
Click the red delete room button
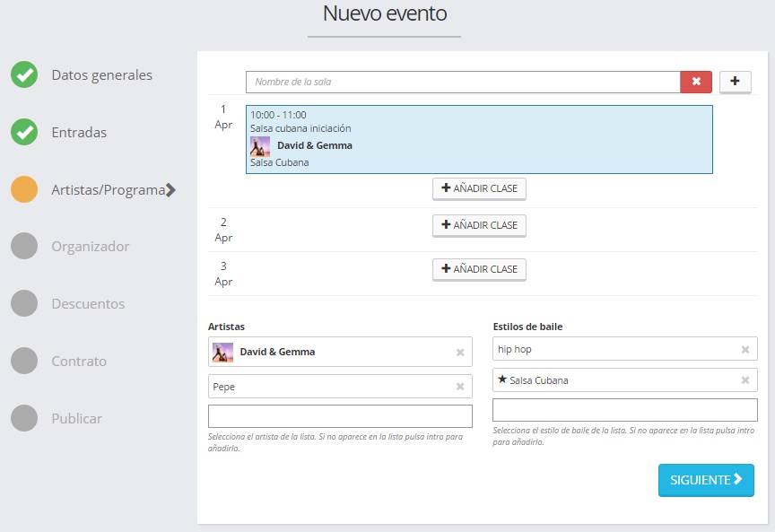pos(696,82)
